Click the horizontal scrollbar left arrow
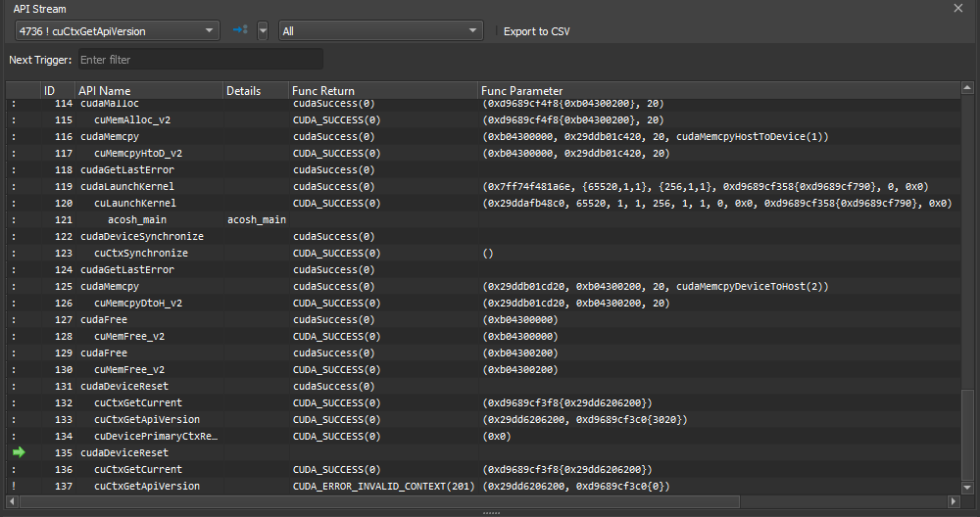Screen dimensions: 980x517 pyautogui.click(x=13, y=501)
